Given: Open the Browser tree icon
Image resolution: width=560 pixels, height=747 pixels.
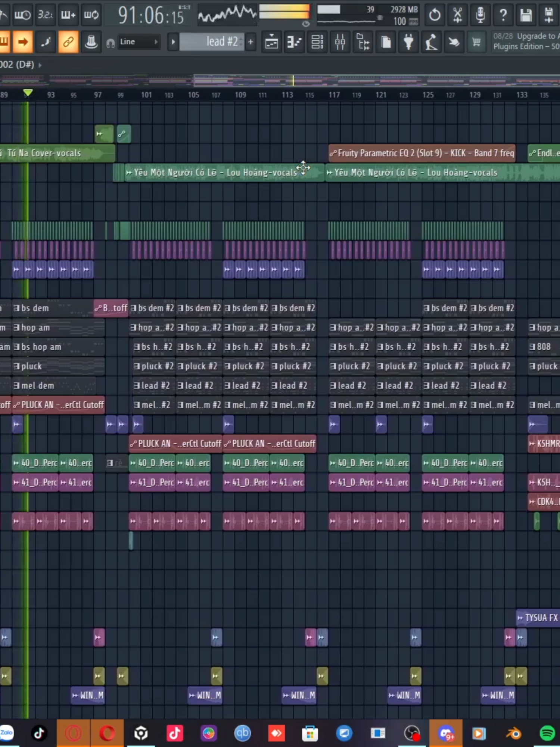Looking at the screenshot, I should coord(363,42).
